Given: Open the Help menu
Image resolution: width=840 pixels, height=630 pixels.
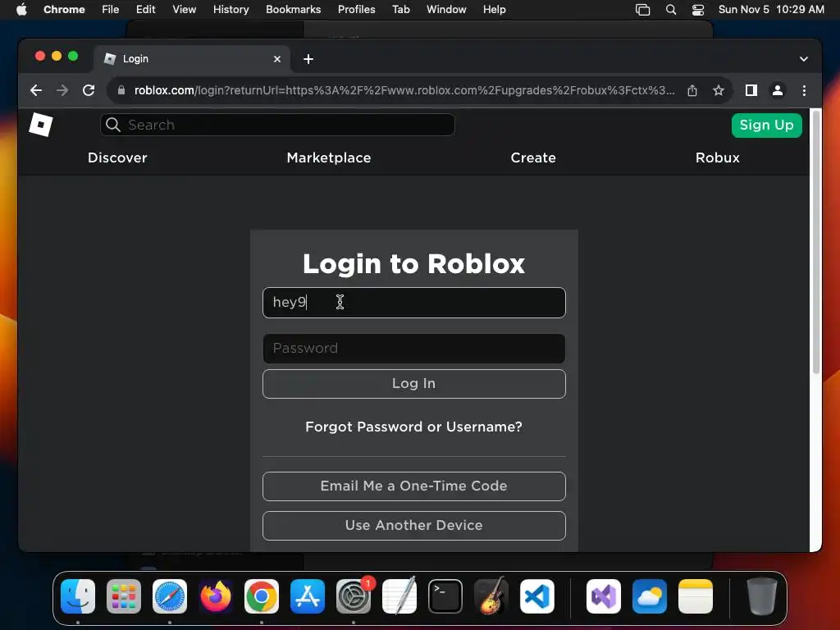Looking at the screenshot, I should 494,10.
